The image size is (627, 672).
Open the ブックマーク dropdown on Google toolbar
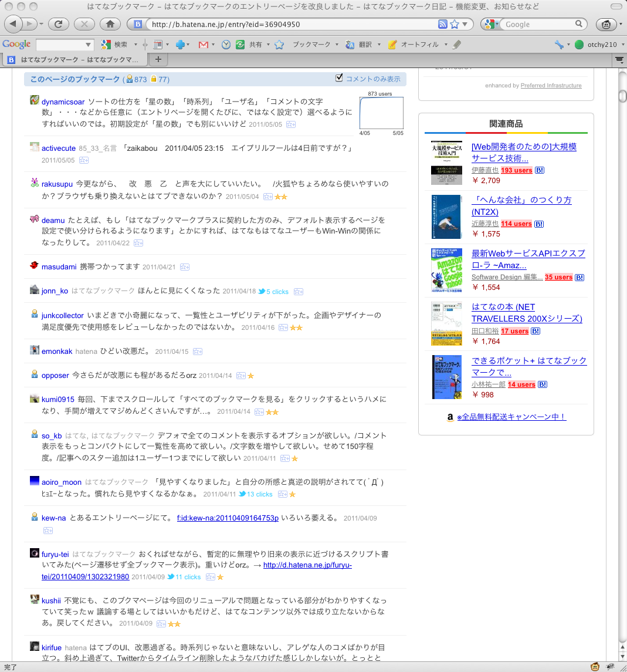pyautogui.click(x=337, y=45)
